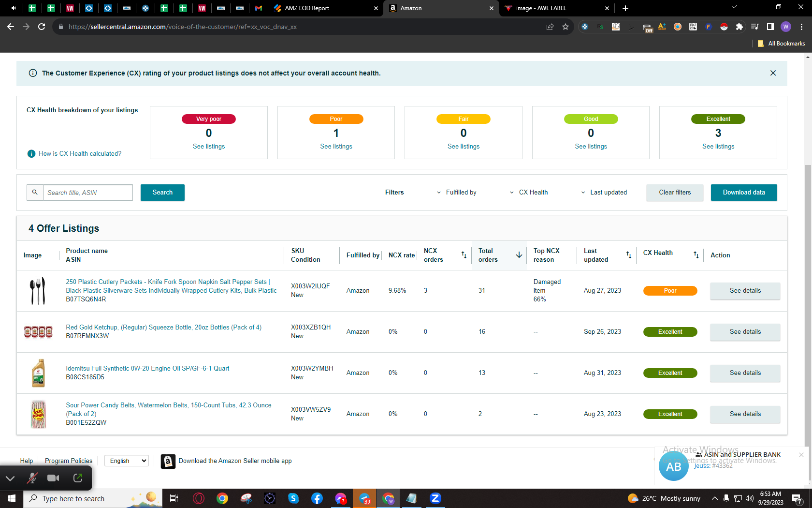The height and width of the screenshot is (508, 812).
Task: Click the Zoom share screen icon
Action: click(78, 478)
